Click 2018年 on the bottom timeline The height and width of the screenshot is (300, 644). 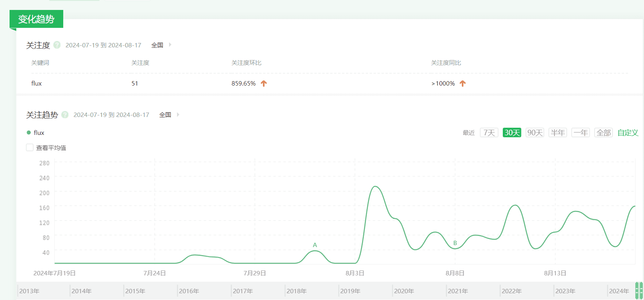[296, 291]
